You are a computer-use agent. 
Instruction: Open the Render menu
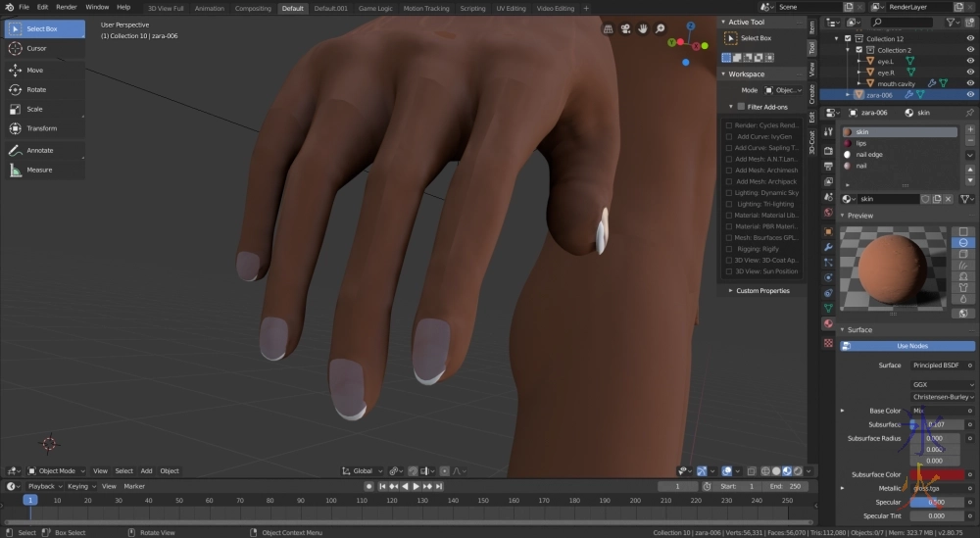tap(67, 7)
